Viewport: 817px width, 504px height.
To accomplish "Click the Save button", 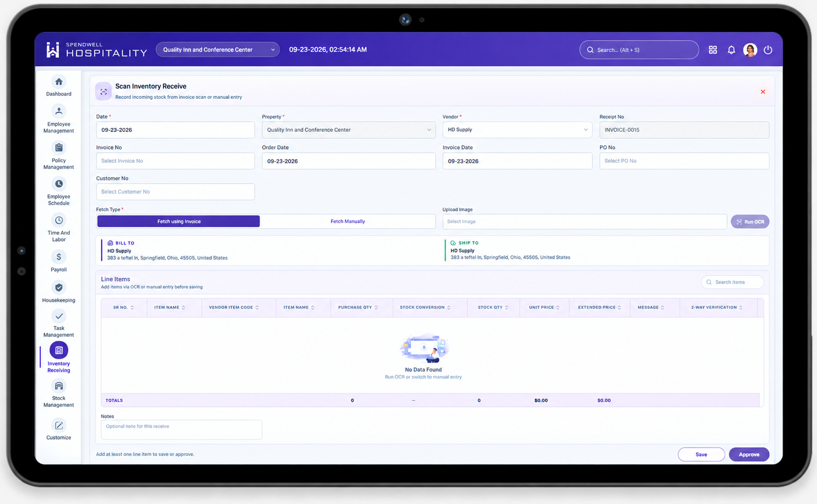I will click(701, 454).
